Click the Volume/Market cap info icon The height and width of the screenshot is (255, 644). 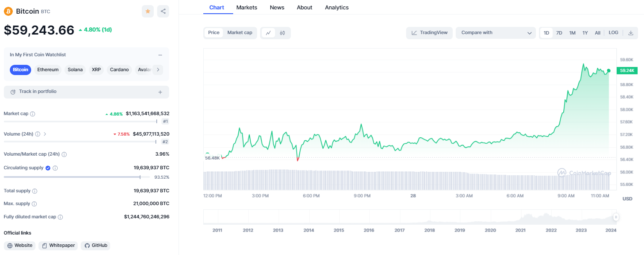click(x=64, y=154)
